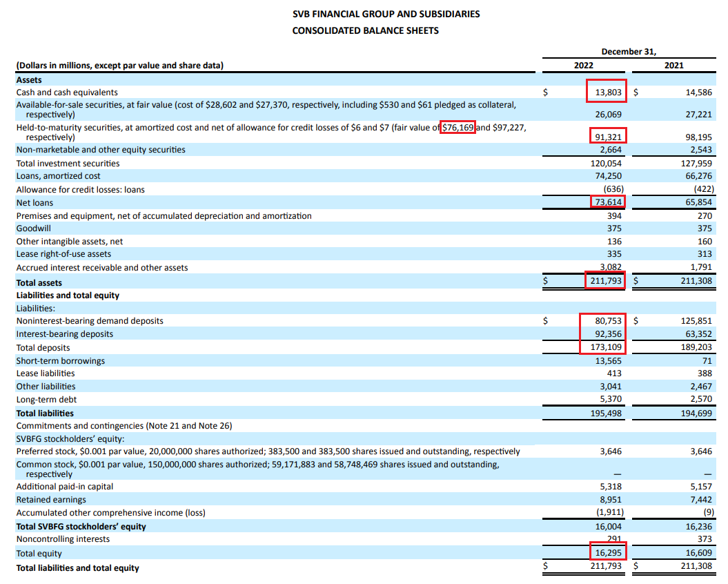This screenshot has width=728, height=584.
Task: Click long-term debt 5,370
Action: point(611,399)
